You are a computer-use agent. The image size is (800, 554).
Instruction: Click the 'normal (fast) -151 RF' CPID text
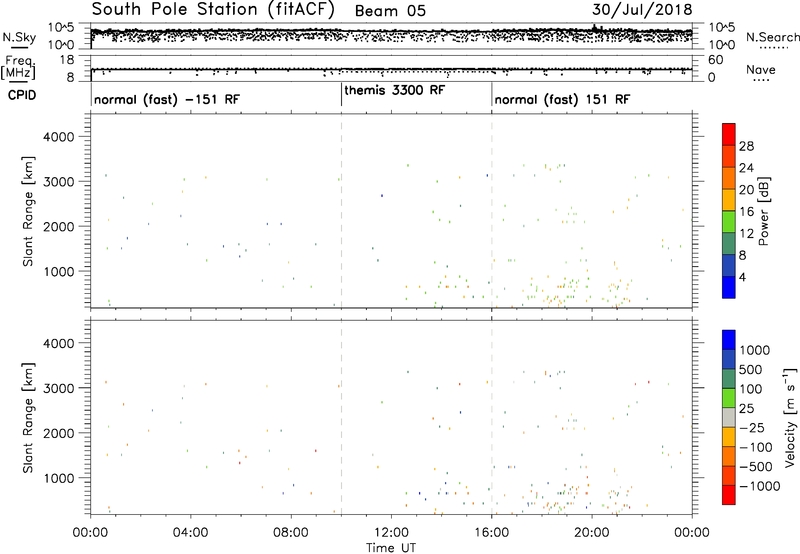[x=167, y=99]
